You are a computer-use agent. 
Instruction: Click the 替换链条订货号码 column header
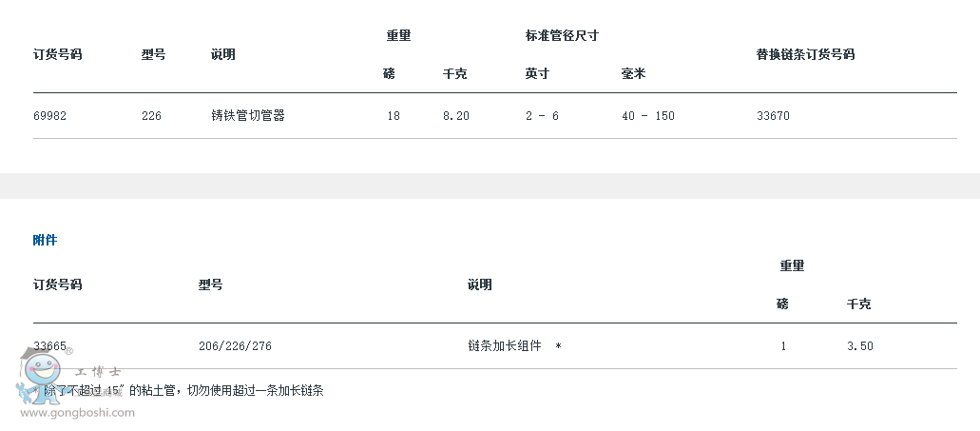(805, 54)
